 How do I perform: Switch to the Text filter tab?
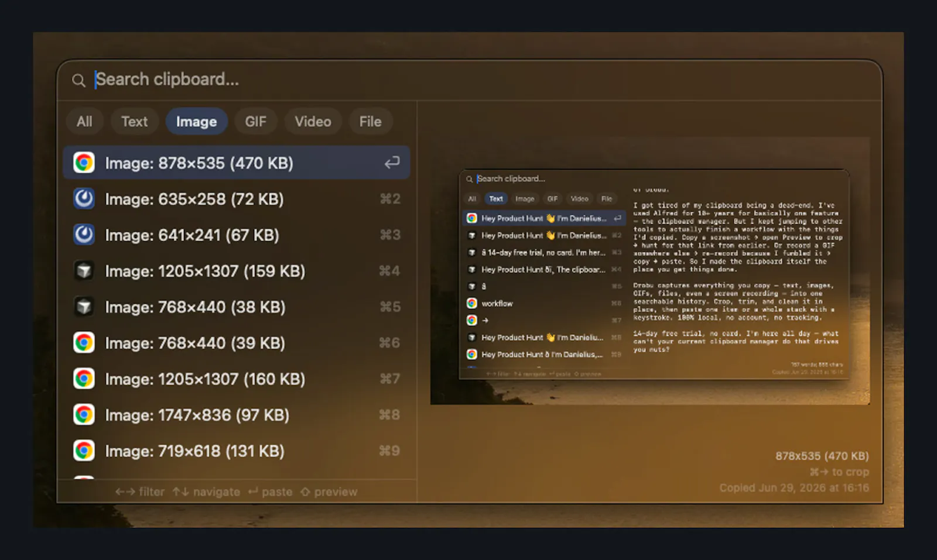(x=135, y=122)
